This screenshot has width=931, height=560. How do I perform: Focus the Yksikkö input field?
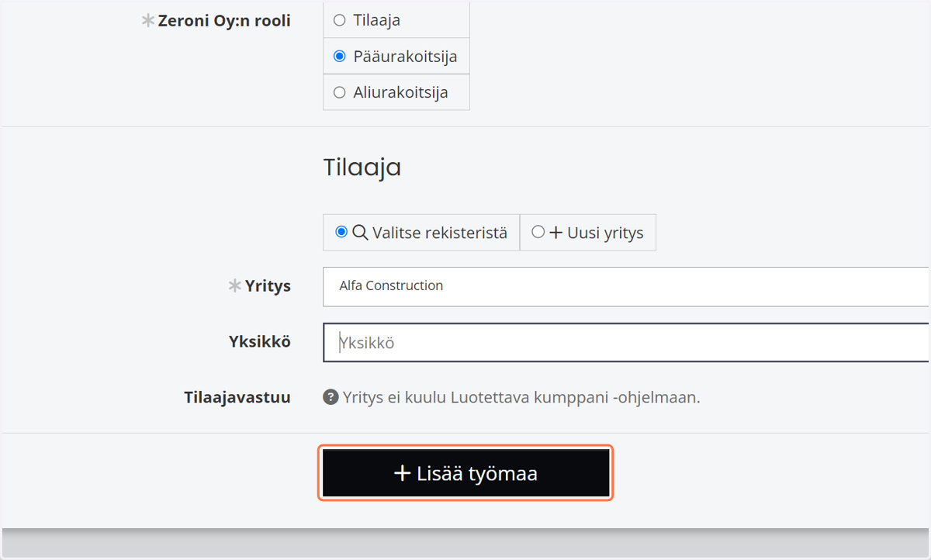click(x=625, y=343)
